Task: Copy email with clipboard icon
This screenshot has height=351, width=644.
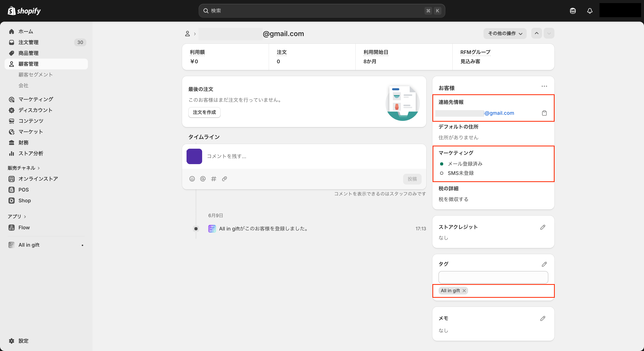Action: [x=544, y=113]
